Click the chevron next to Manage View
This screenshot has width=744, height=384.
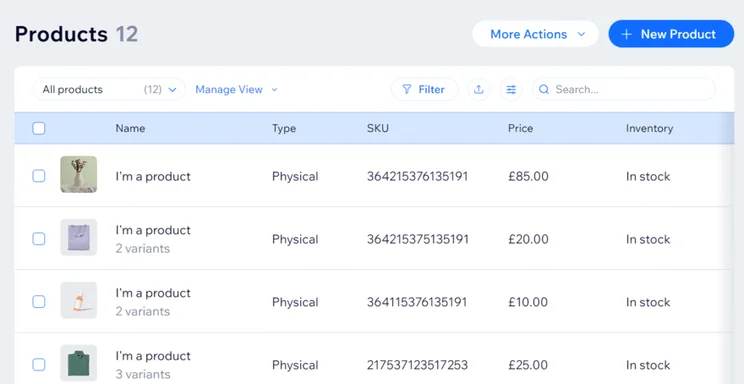274,90
